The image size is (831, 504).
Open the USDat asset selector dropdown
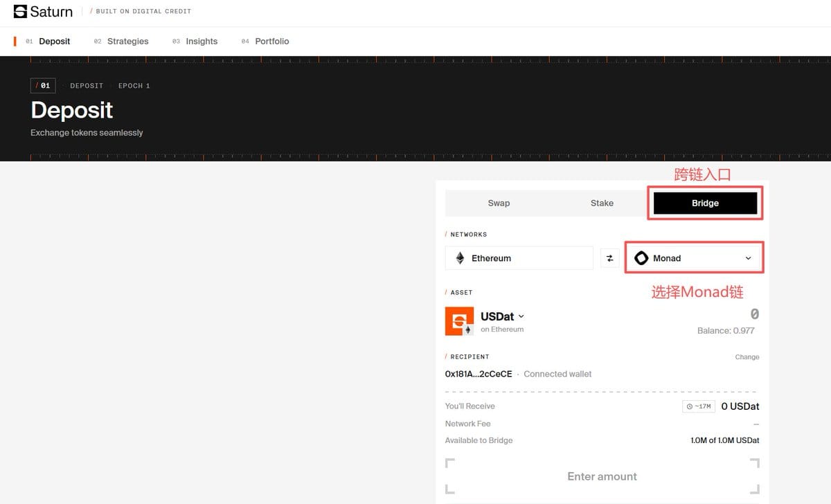[x=502, y=316]
